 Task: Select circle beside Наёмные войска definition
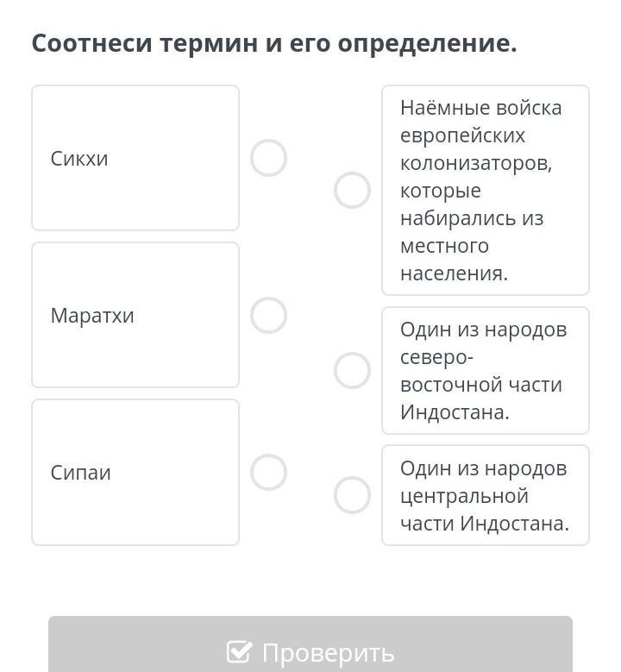coord(352,190)
